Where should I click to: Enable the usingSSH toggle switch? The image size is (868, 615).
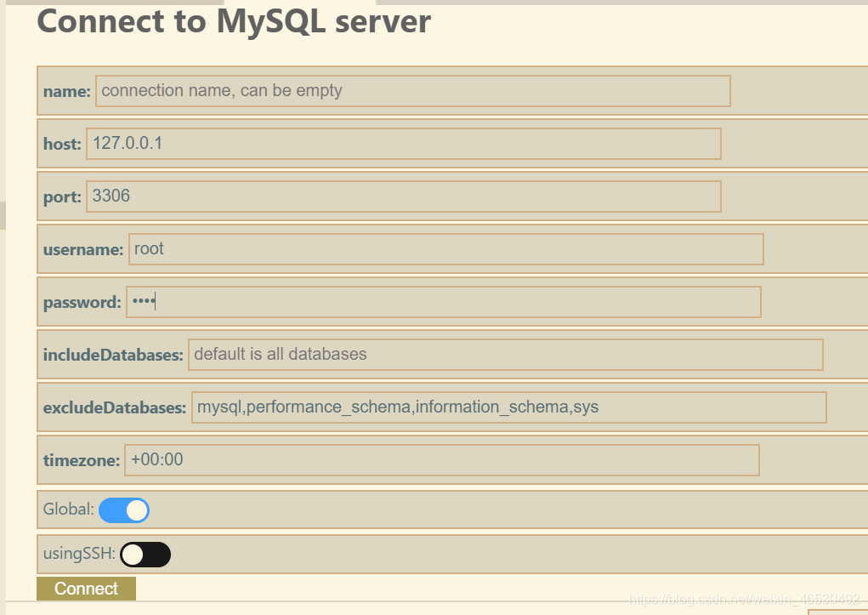(145, 555)
